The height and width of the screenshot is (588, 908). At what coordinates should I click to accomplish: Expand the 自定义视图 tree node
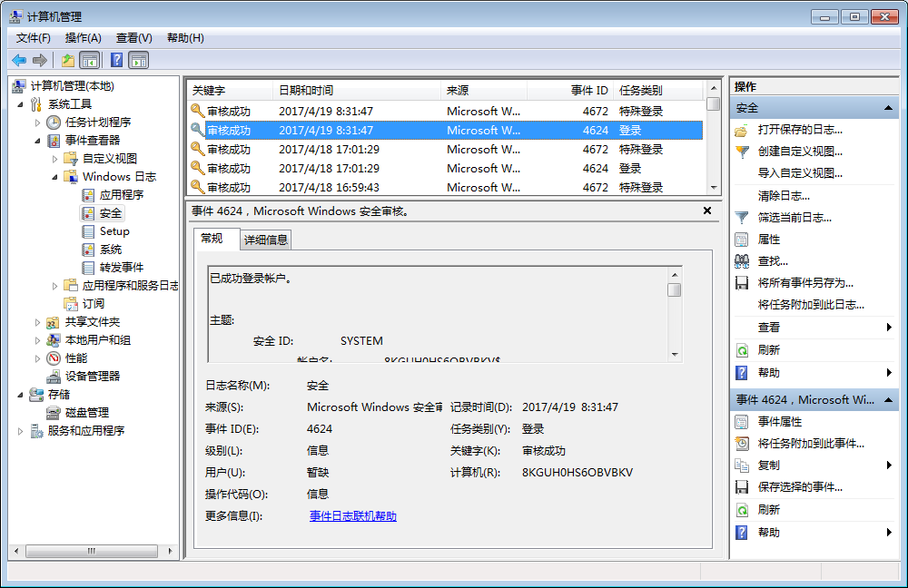(x=54, y=159)
